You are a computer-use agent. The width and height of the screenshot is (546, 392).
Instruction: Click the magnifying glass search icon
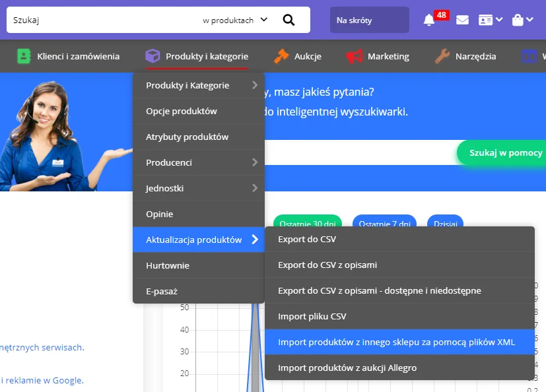pyautogui.click(x=289, y=20)
